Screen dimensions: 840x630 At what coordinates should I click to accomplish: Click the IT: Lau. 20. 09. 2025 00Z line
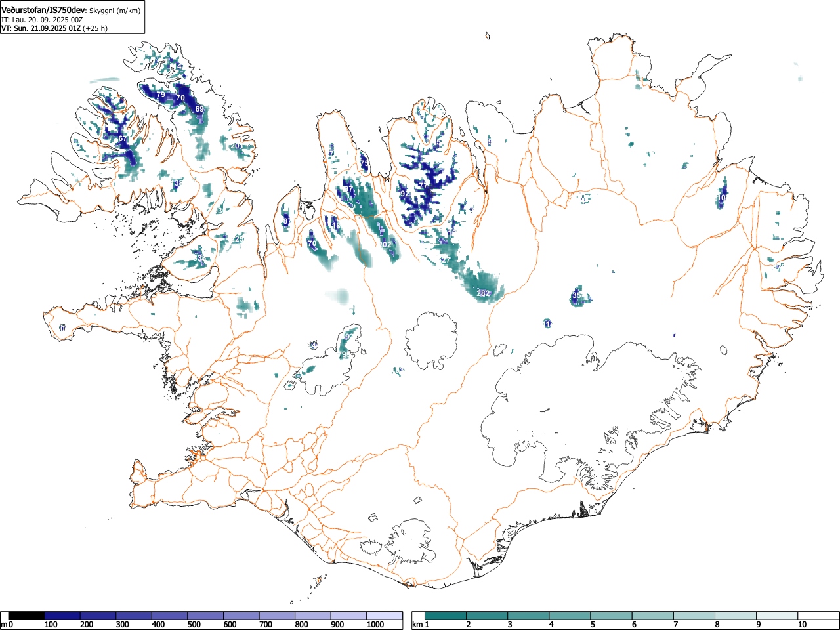tap(42, 20)
